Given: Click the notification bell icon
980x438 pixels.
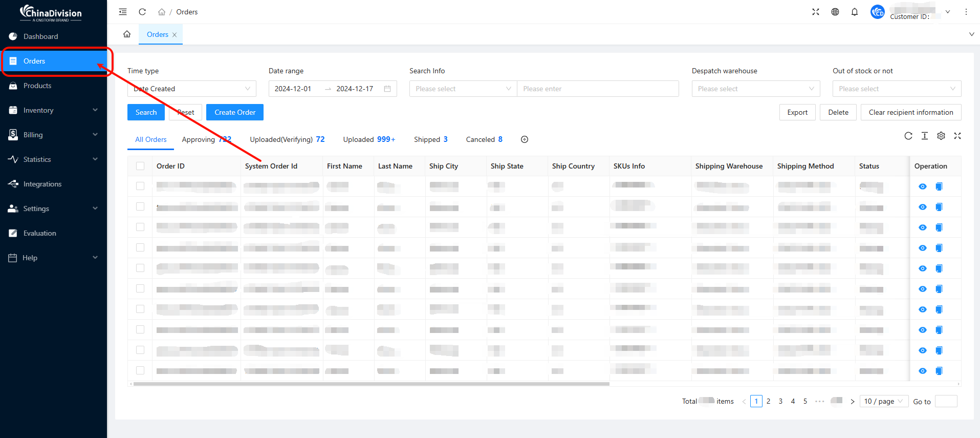Looking at the screenshot, I should tap(855, 12).
